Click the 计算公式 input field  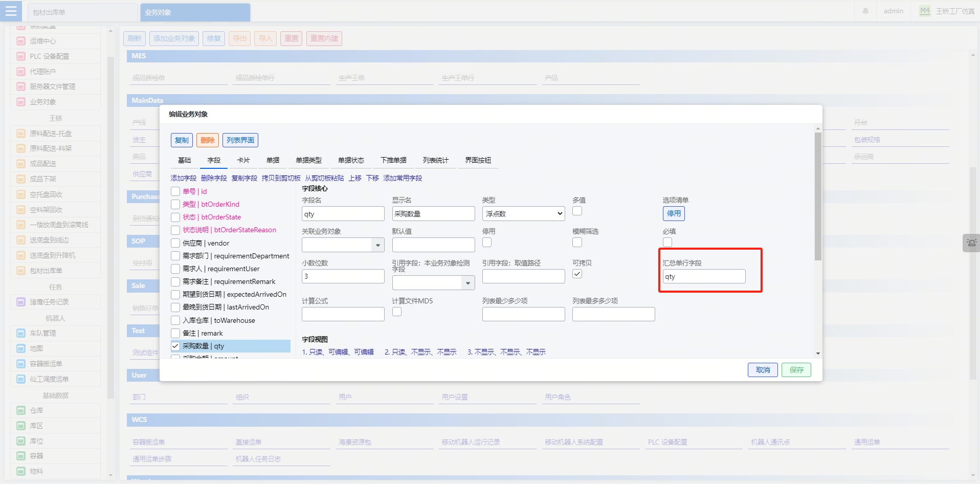coord(343,314)
